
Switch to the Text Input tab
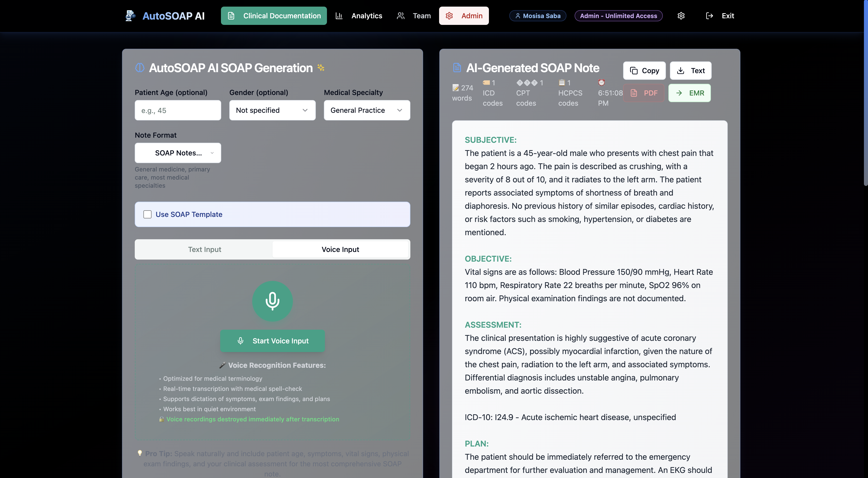click(204, 249)
